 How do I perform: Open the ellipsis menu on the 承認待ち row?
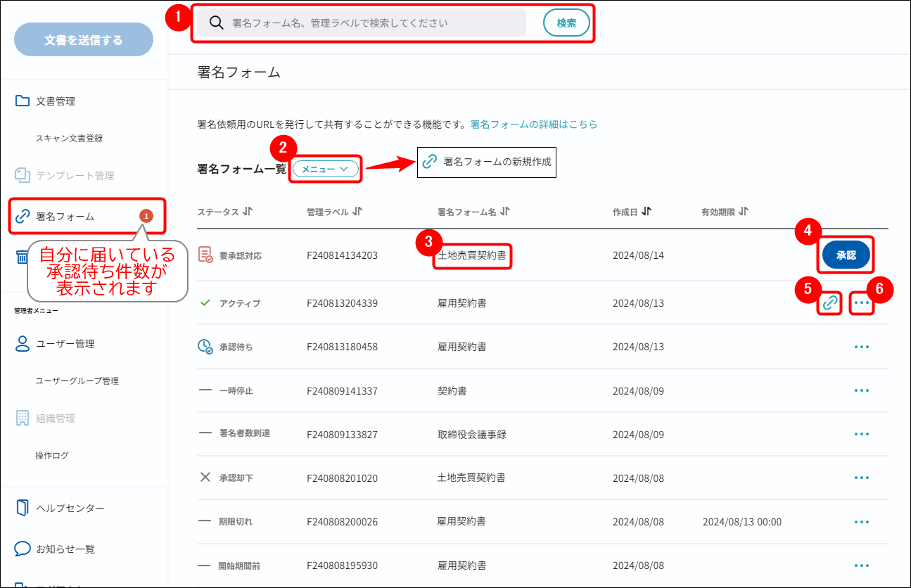pos(862,347)
